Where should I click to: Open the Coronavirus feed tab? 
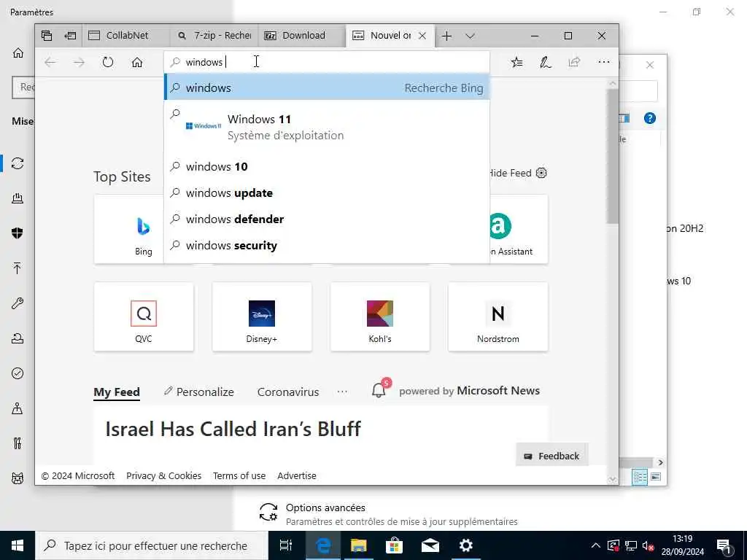pyautogui.click(x=288, y=392)
